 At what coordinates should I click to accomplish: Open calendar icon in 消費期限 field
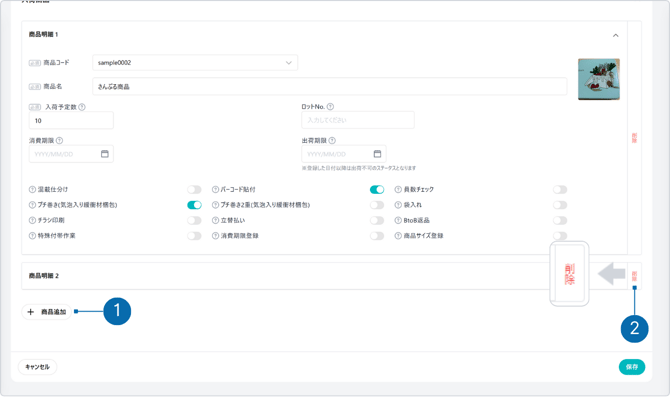coord(105,154)
